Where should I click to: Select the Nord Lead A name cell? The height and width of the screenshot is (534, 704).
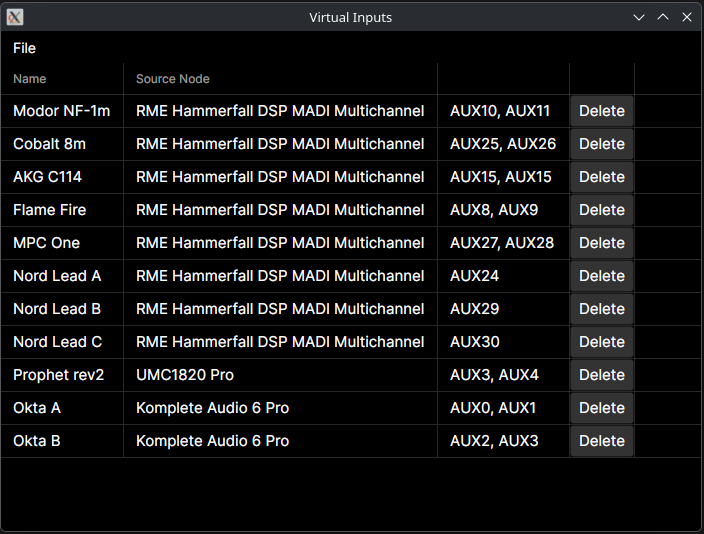[62, 276]
